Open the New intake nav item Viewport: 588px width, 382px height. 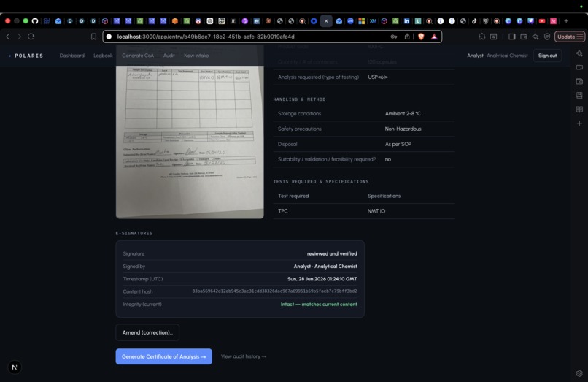tap(196, 56)
